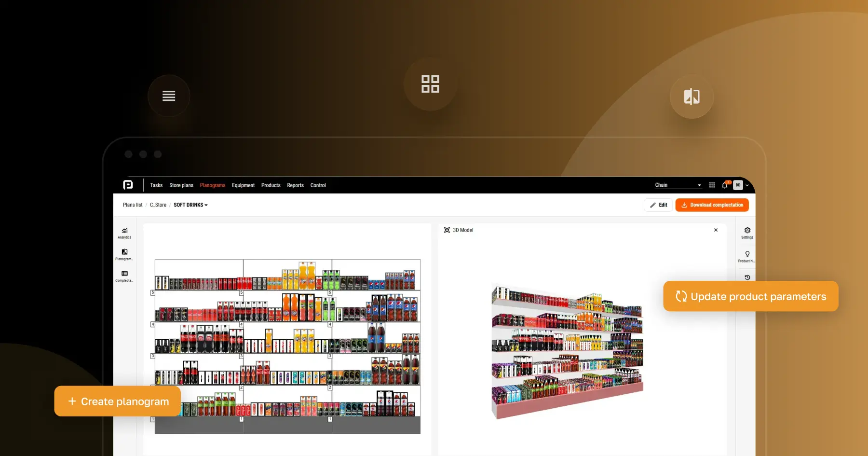Open Settings in the right sidebar
Image resolution: width=868 pixels, height=456 pixels.
click(746, 233)
